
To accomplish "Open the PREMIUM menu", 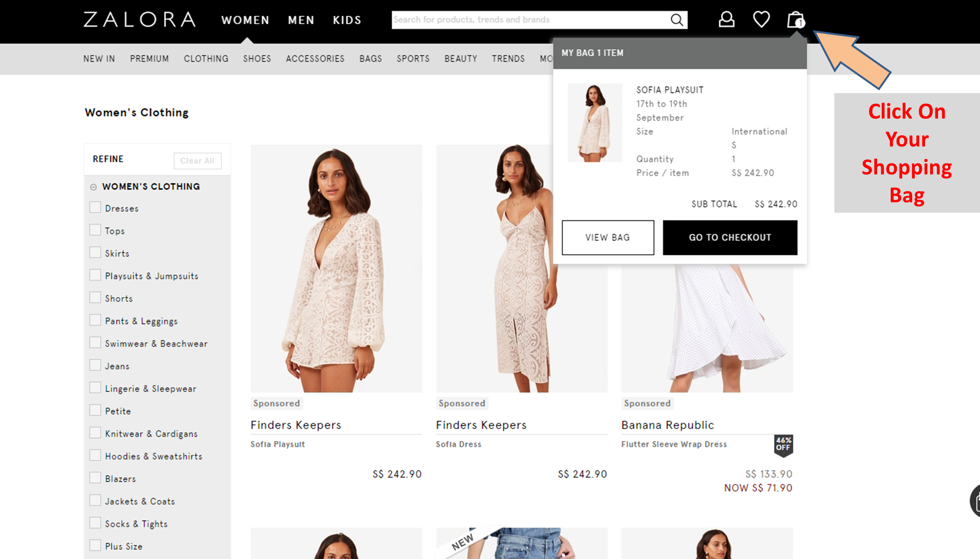I will click(149, 59).
